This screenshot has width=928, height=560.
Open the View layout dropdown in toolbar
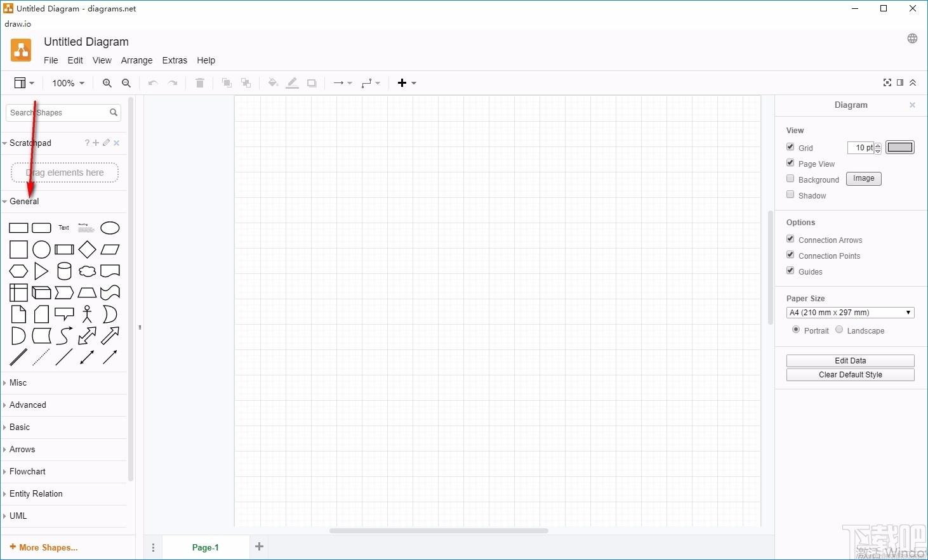pyautogui.click(x=24, y=83)
